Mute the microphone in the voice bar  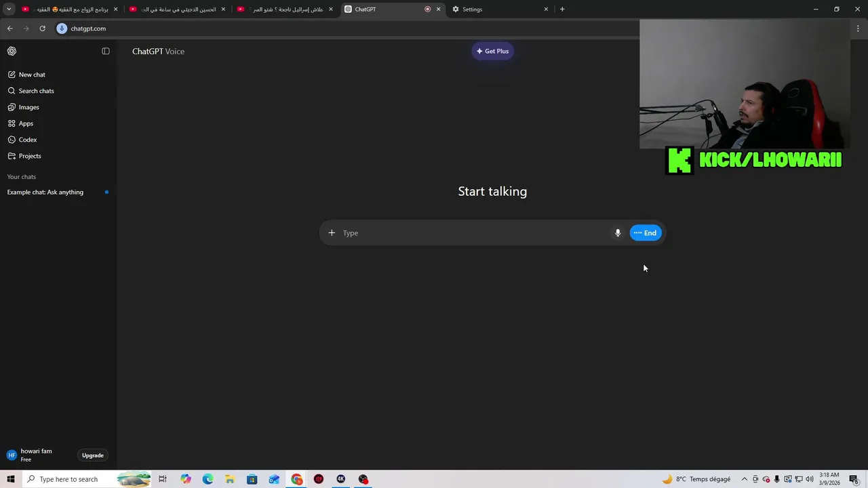pos(618,232)
